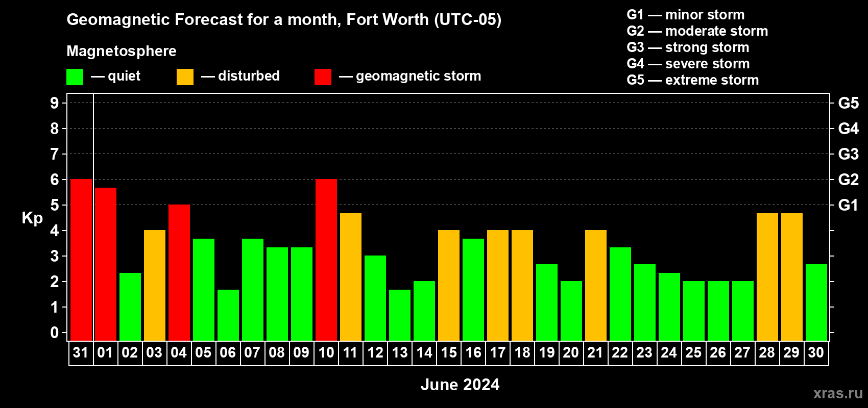
Task: Click date label 17 on the axis
Action: (x=498, y=352)
